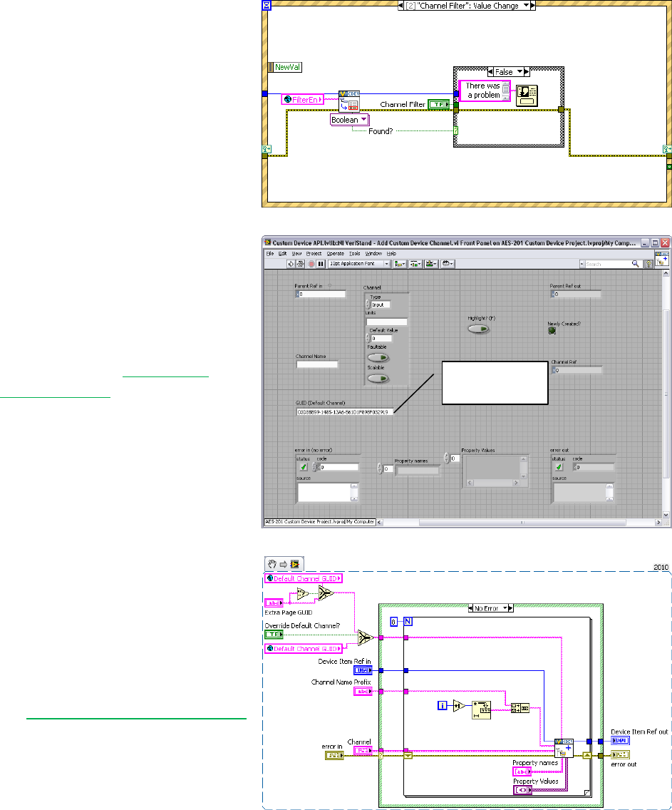Click the Search magnifier icon
Screen dimensions: 672x810
[x=636, y=264]
